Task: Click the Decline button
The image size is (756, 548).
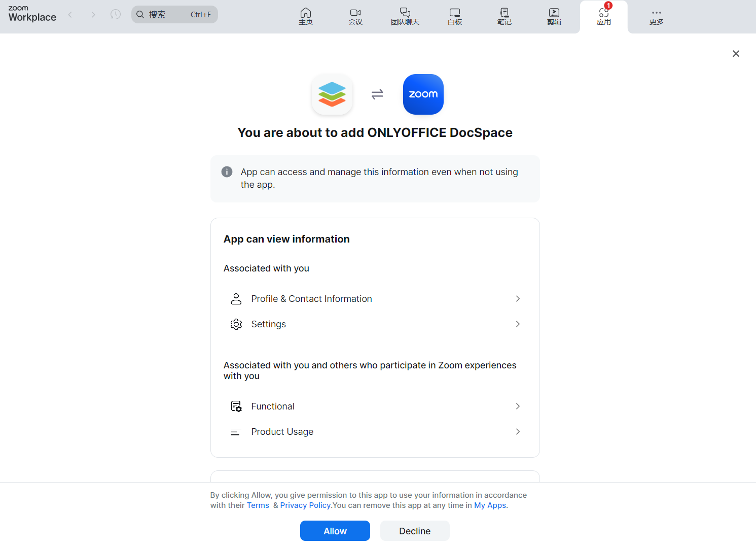Action: tap(414, 530)
